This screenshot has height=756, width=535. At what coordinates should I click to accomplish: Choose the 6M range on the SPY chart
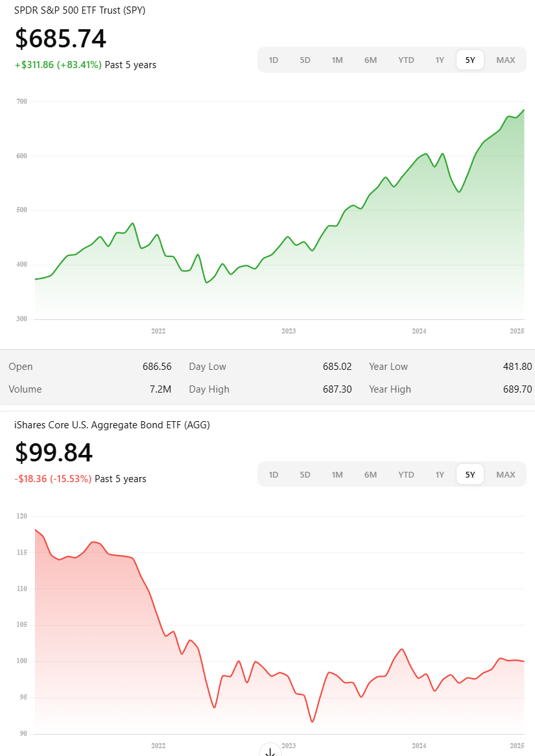[x=370, y=60]
